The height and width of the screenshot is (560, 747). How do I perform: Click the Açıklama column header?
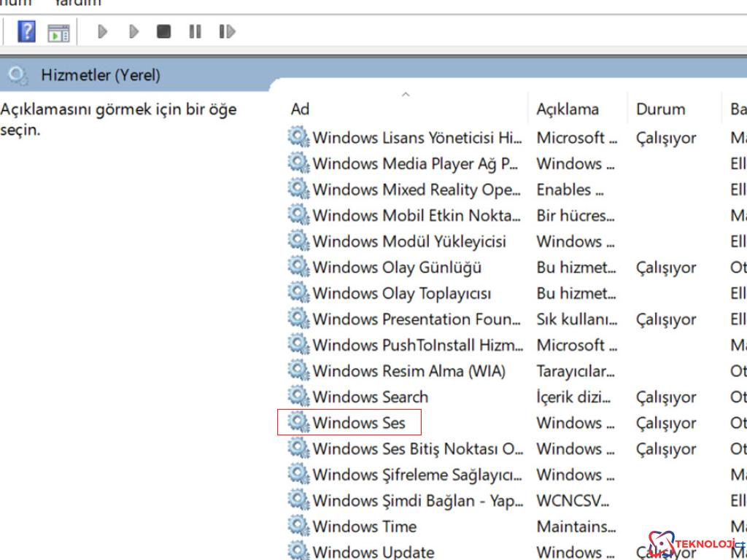tap(568, 109)
